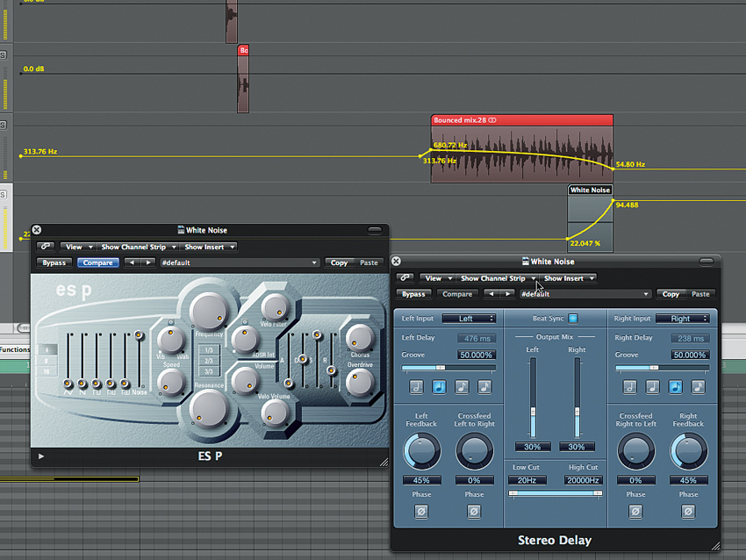Click the Right Feedback knob in Stereo Delay
This screenshot has height=560, width=746.
click(x=688, y=451)
